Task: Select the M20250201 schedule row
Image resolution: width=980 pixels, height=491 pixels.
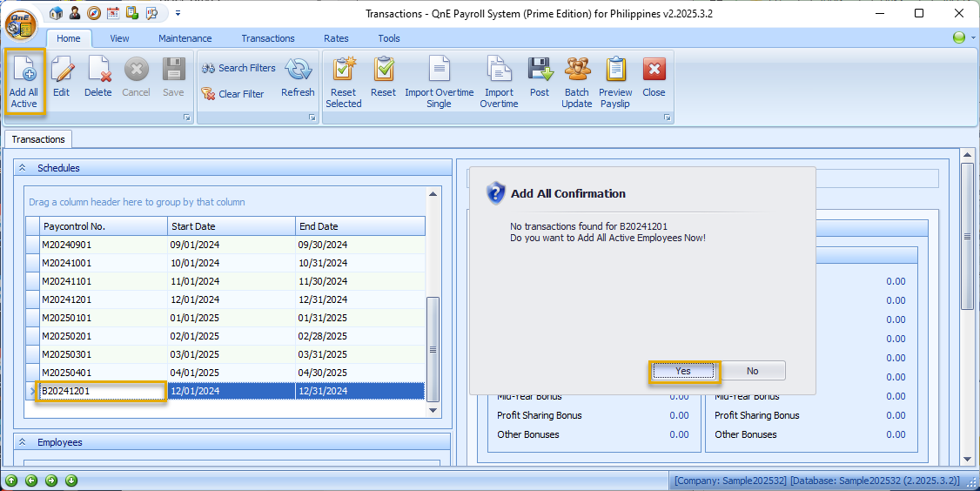Action: (225, 336)
